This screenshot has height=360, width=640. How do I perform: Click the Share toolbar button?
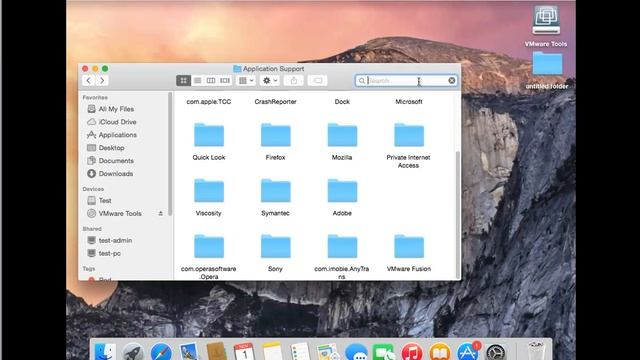click(294, 80)
